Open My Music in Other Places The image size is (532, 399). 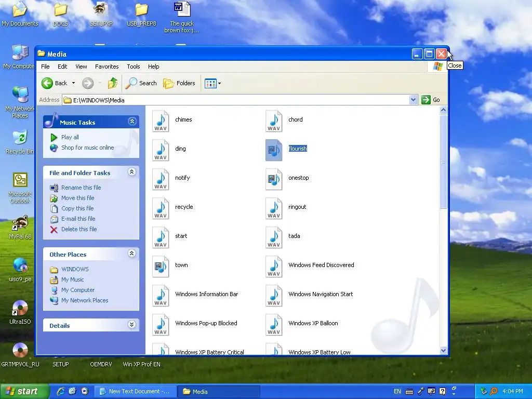[73, 280]
